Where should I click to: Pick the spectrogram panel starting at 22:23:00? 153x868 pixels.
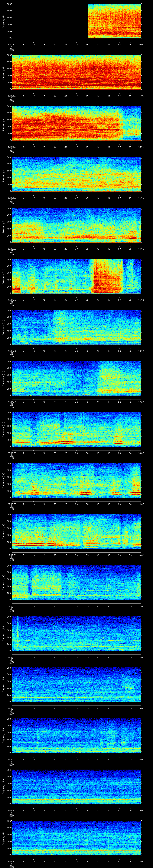(x=77, y=736)
